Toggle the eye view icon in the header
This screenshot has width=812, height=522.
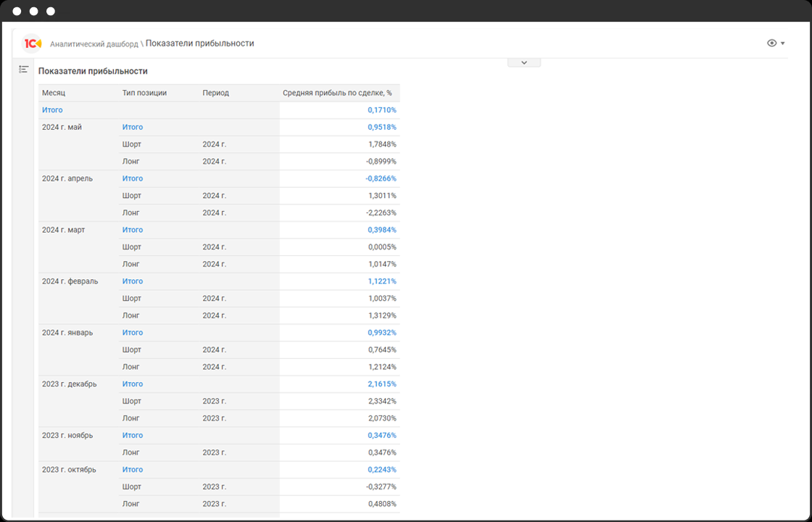point(771,43)
